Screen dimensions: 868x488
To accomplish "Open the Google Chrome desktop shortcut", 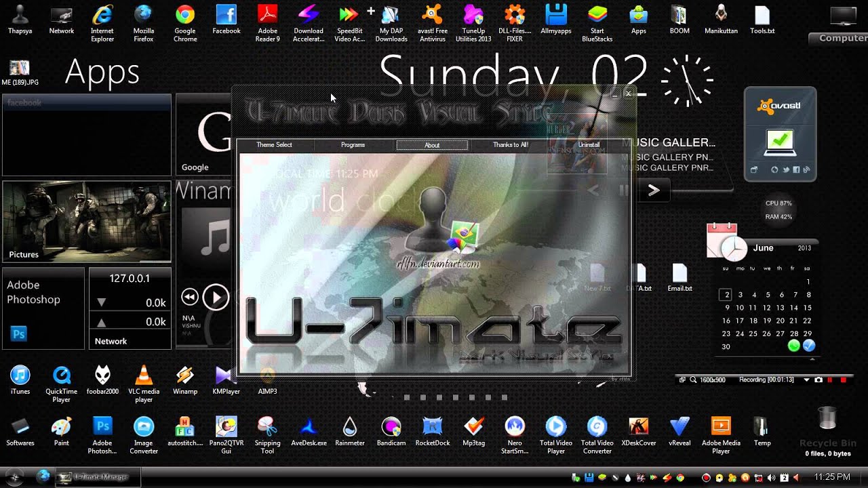I will (185, 23).
